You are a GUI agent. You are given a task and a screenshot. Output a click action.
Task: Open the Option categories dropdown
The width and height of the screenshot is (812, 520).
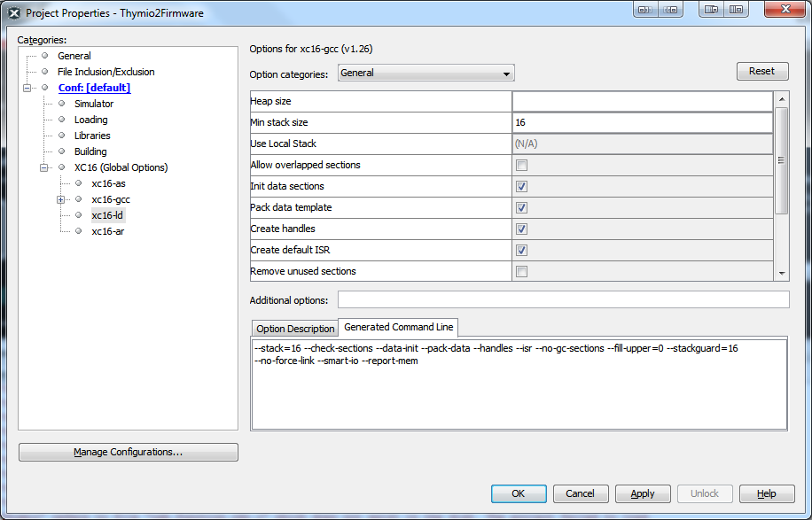(426, 73)
